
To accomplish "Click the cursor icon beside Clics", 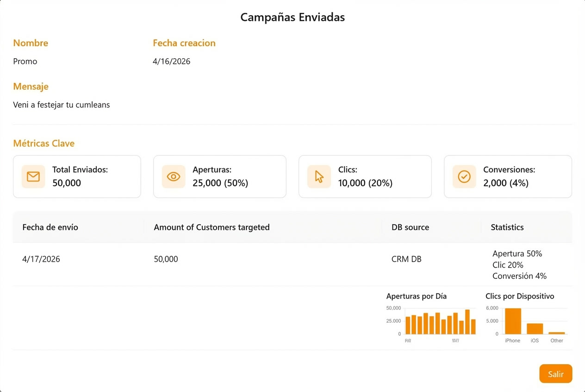I will point(318,176).
